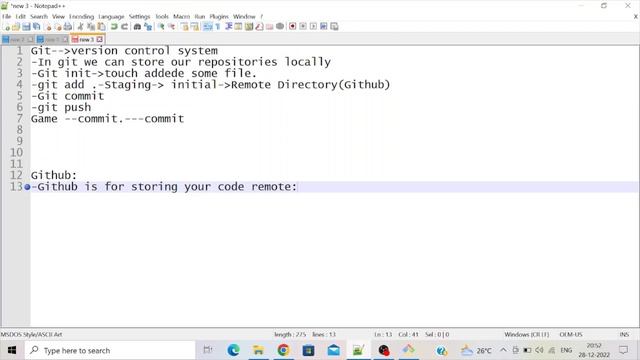Screen dimensions: 640x360
Task: Run macro multiple times icon
Action: click(x=324, y=27)
